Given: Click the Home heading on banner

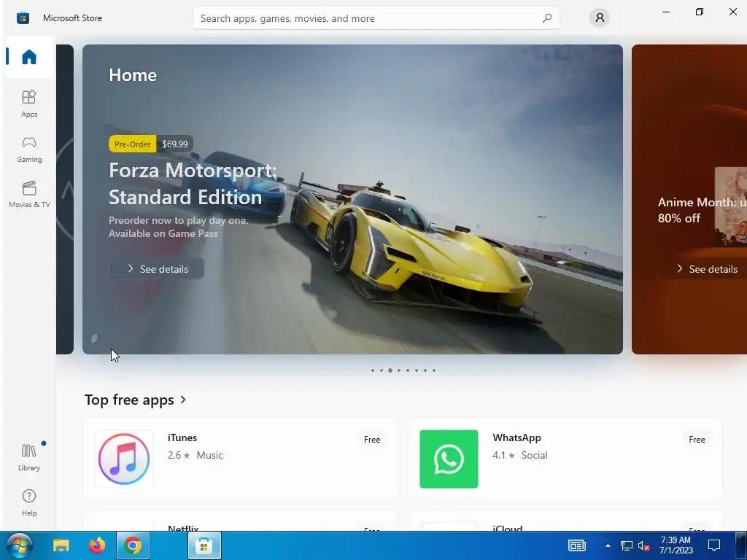Looking at the screenshot, I should click(x=133, y=75).
